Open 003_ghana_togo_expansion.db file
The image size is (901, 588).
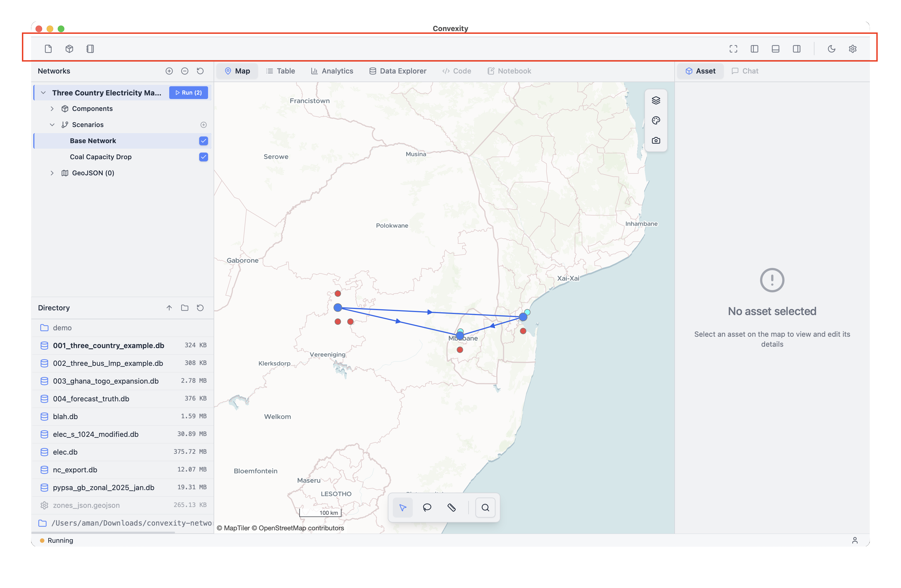pos(106,381)
